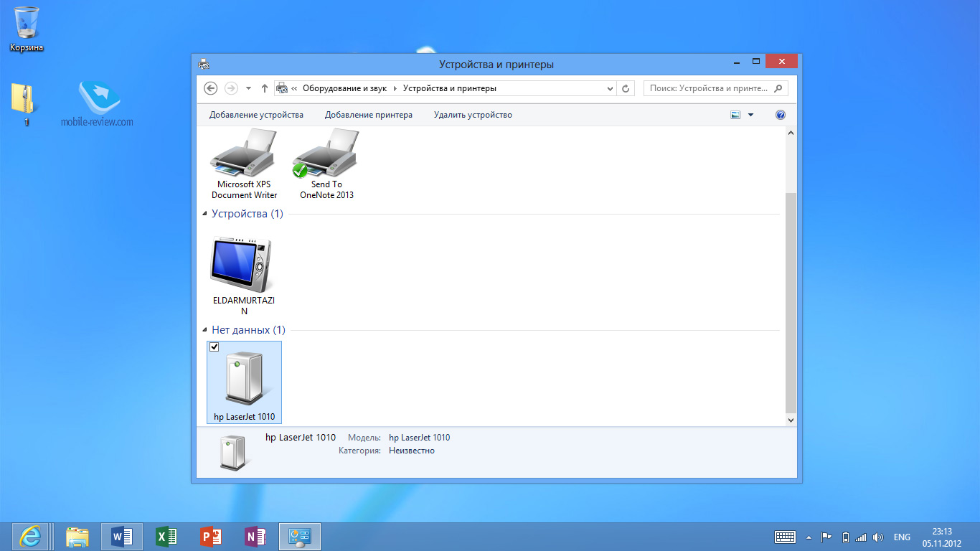Click Удалить устройство button
980x551 pixels.
point(473,115)
